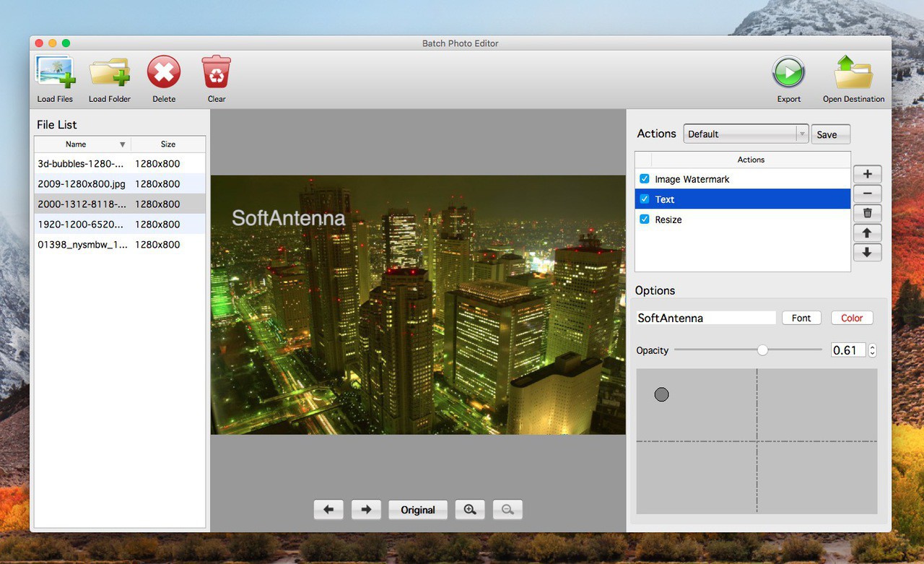The width and height of the screenshot is (924, 564).
Task: Save the current actions preset
Action: 830,134
